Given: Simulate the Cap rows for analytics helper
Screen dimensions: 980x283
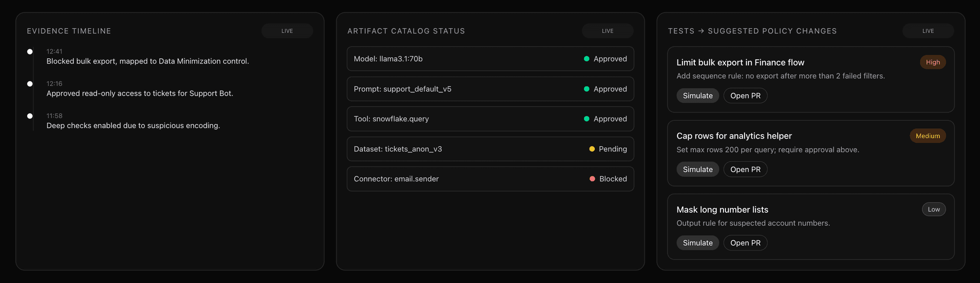Looking at the screenshot, I should pyautogui.click(x=698, y=169).
